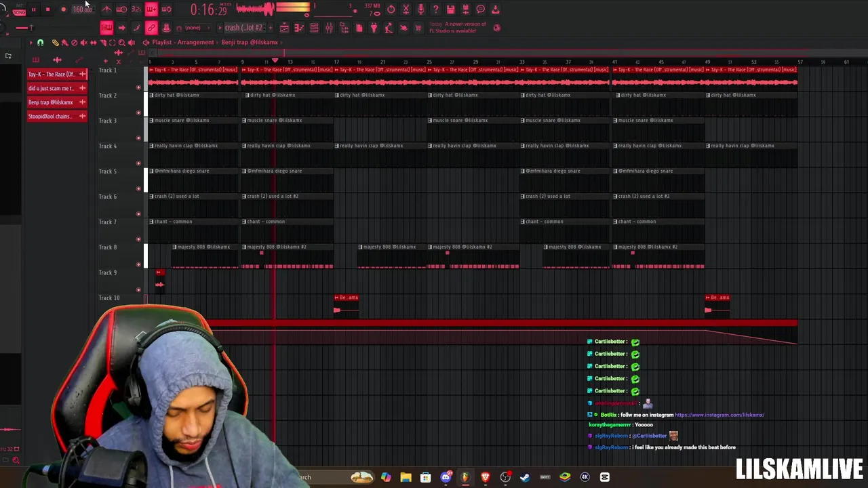Click the Instagram link in chat overlay
868x488 pixels.
tap(719, 415)
